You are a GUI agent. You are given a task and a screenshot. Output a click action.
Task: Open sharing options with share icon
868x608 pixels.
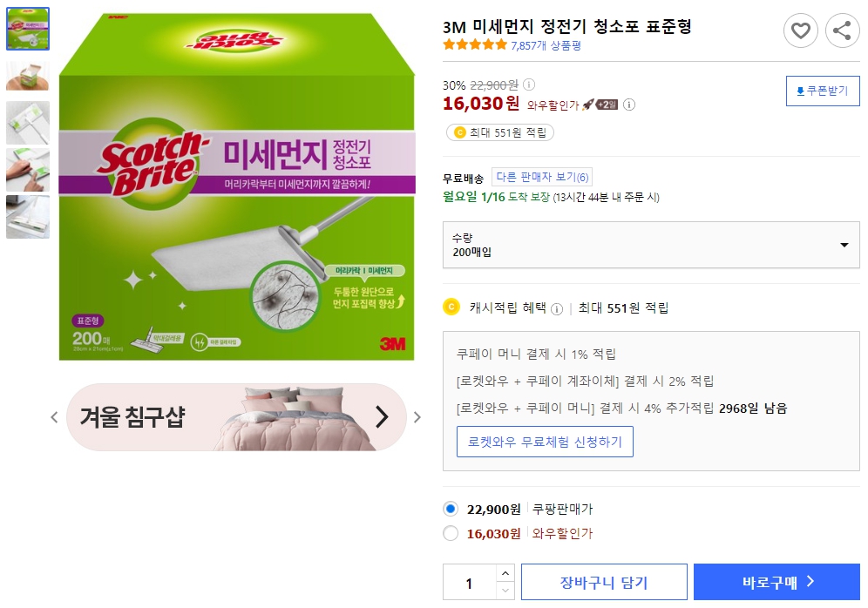(842, 30)
